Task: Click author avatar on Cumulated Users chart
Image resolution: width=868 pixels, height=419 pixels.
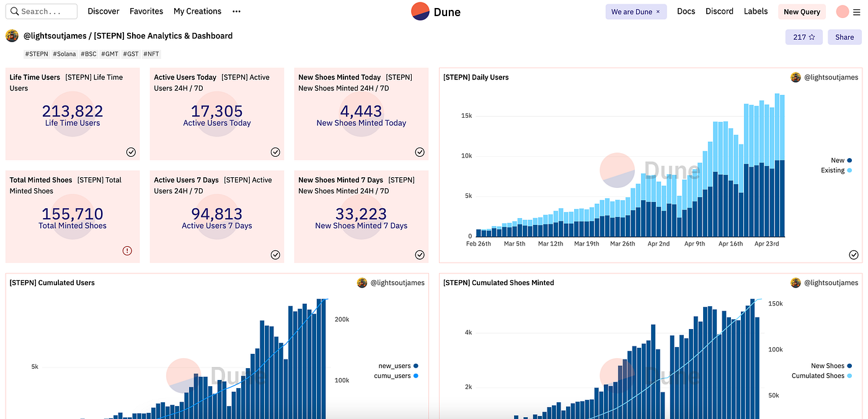Action: (x=362, y=283)
